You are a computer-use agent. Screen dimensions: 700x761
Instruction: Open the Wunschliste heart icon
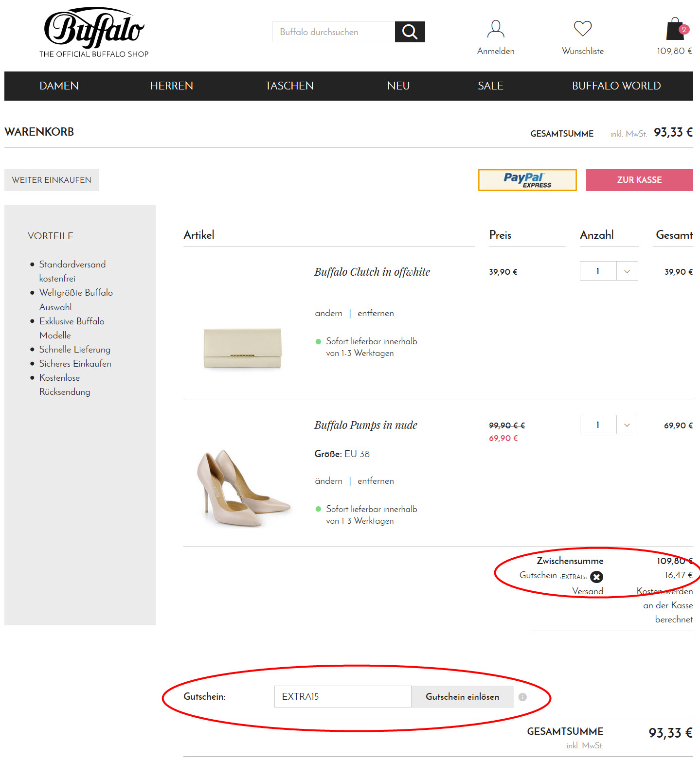coord(583,29)
